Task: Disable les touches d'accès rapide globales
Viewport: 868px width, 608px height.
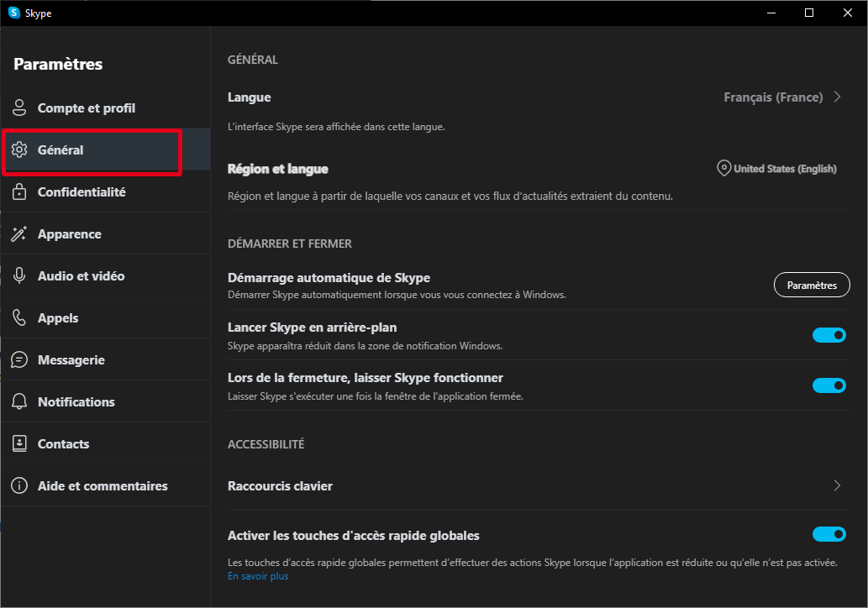Action: [x=829, y=534]
